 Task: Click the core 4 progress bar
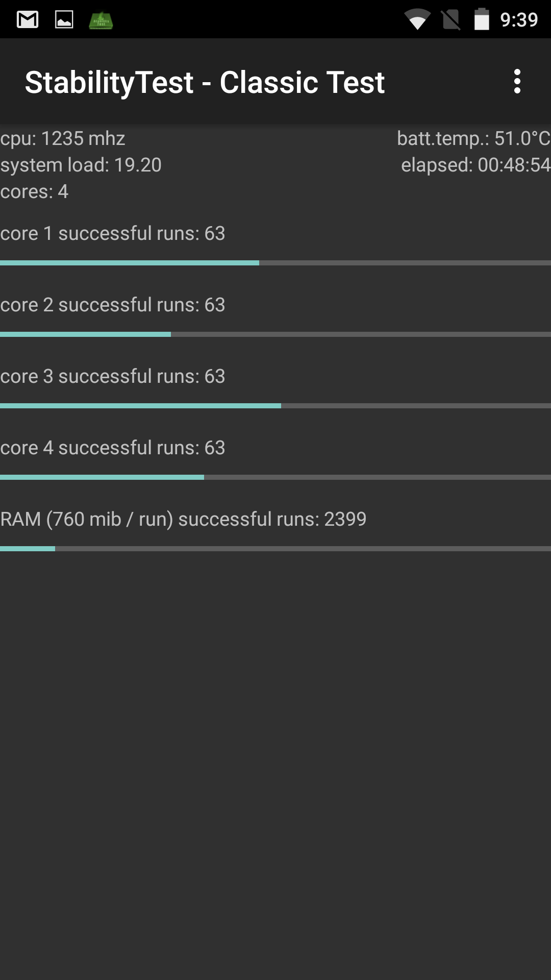[275, 477]
